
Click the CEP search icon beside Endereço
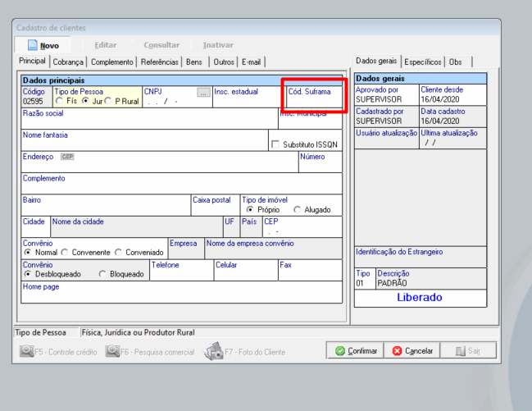click(67, 157)
